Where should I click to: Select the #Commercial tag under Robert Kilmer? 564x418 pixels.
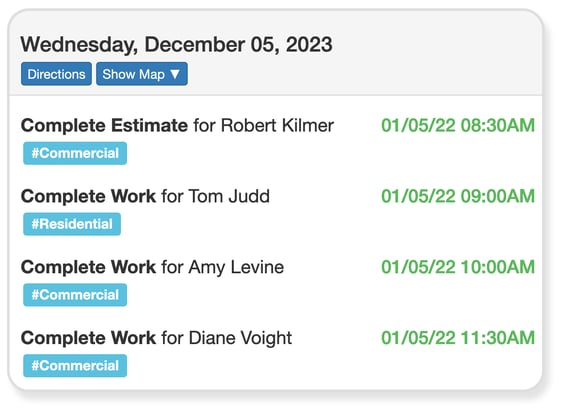75,153
